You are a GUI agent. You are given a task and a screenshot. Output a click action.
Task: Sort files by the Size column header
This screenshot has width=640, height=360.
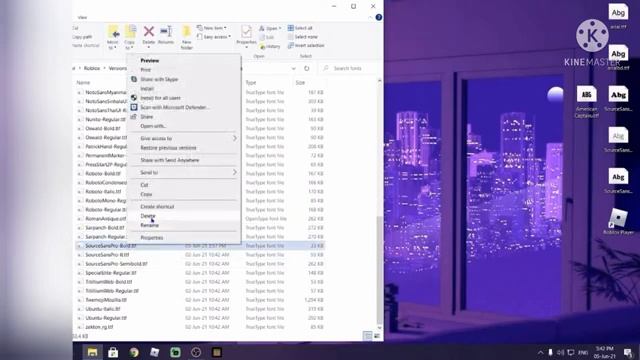[x=300, y=82]
